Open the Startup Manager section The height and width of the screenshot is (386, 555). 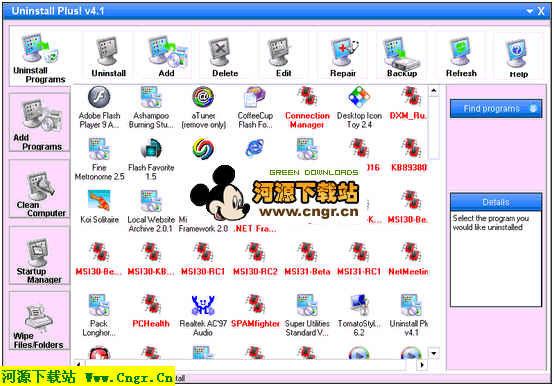[39, 255]
